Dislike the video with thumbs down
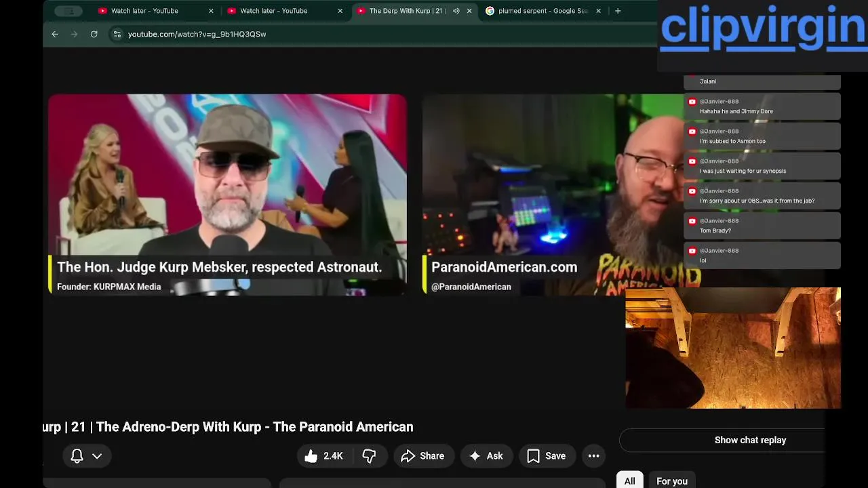This screenshot has width=868, height=488. coord(369,456)
